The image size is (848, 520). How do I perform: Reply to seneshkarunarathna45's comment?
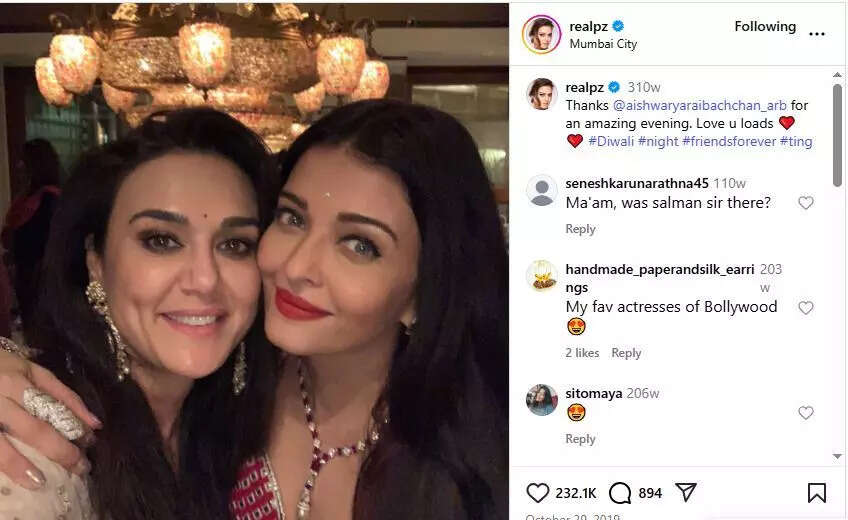pyautogui.click(x=580, y=229)
